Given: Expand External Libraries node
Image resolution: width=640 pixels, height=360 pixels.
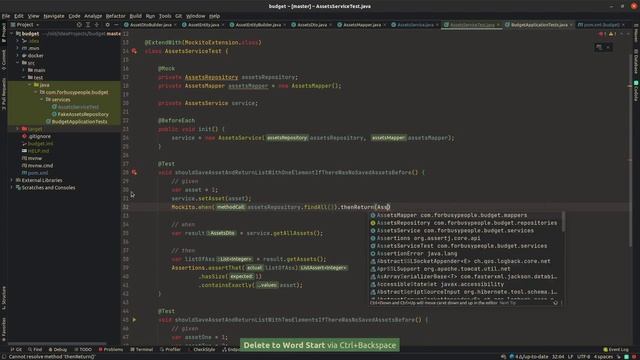Looking at the screenshot, I should (11, 180).
